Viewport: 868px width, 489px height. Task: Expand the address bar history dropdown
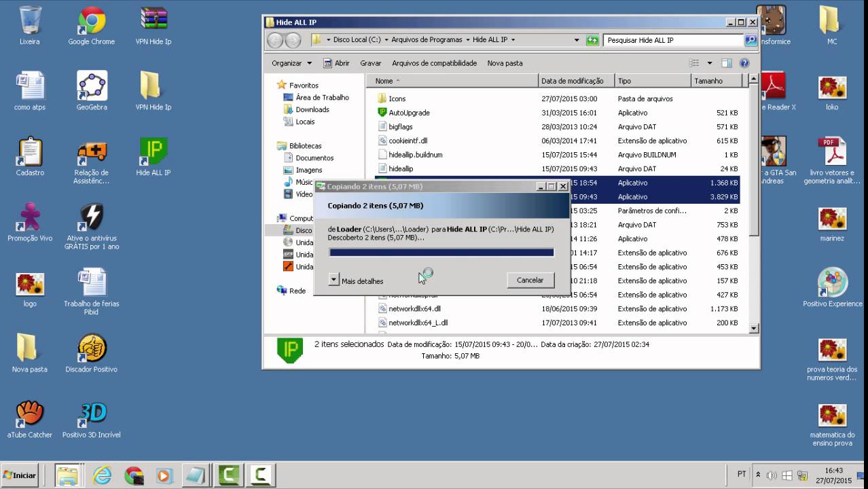click(577, 40)
